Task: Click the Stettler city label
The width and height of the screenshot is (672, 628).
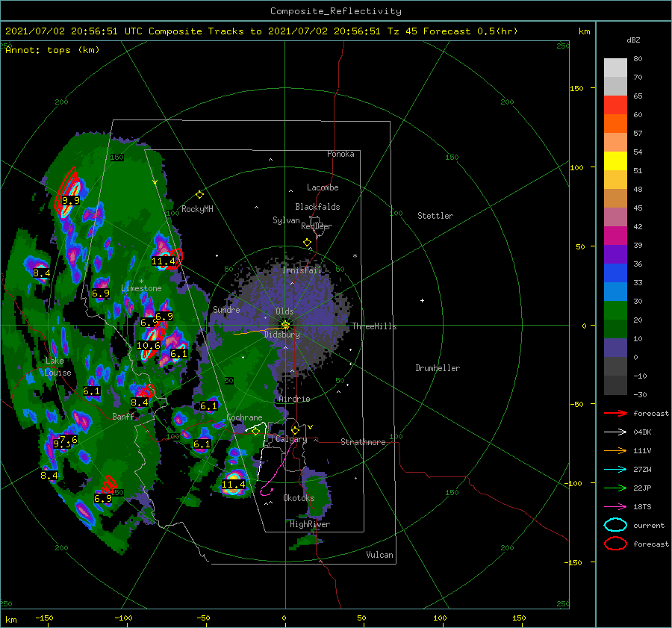Action: coord(435,216)
